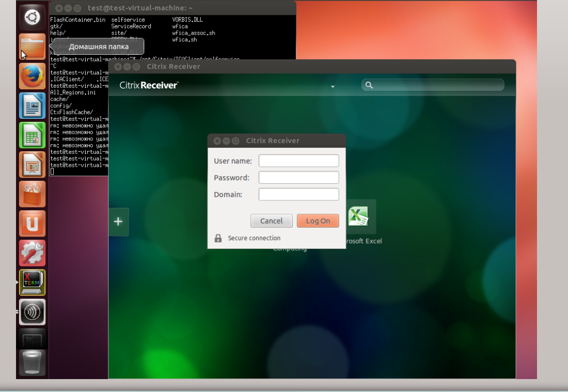Open the Home folder launcher icon
The image size is (568, 392).
click(x=32, y=46)
